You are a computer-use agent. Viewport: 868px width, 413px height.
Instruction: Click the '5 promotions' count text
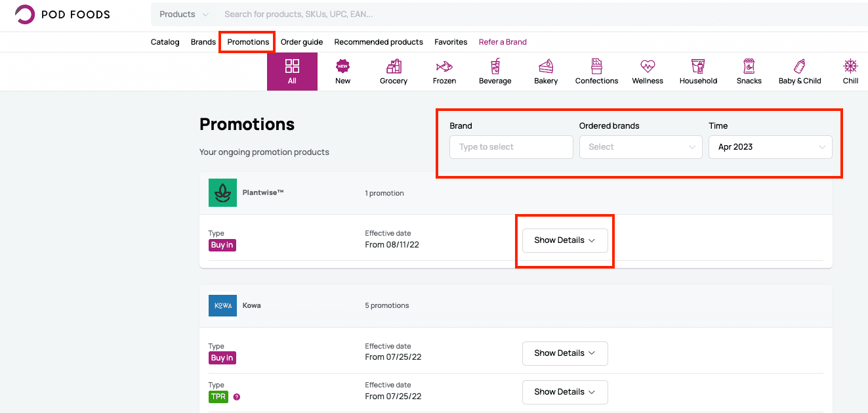tap(387, 306)
